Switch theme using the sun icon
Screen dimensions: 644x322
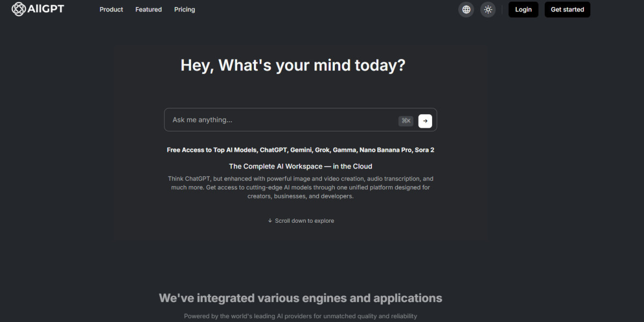click(x=488, y=9)
